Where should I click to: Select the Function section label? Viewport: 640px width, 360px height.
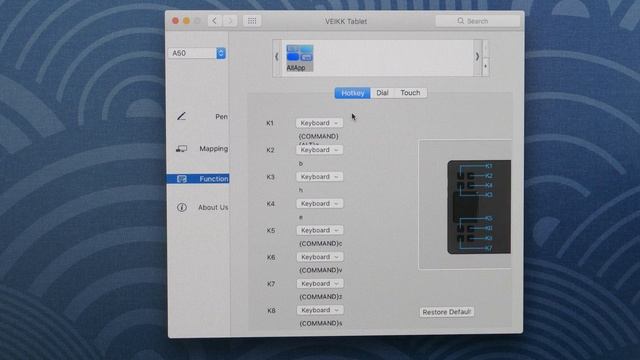click(213, 179)
